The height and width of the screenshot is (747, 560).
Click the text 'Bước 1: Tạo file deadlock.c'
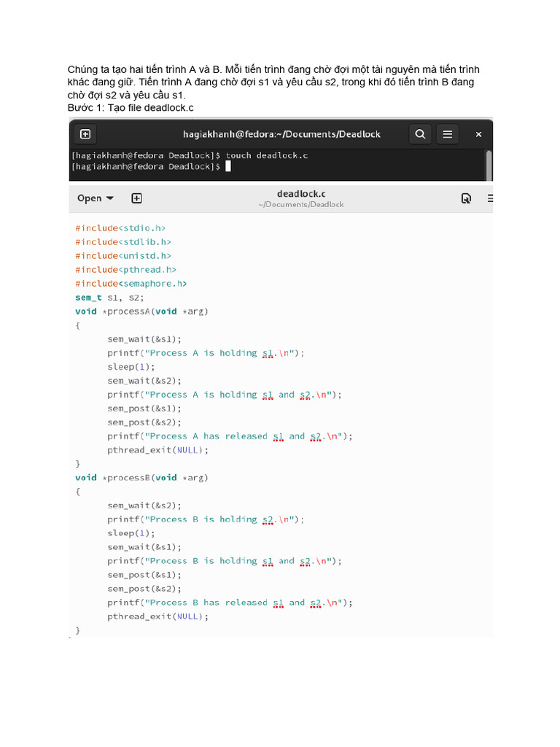coord(131,108)
